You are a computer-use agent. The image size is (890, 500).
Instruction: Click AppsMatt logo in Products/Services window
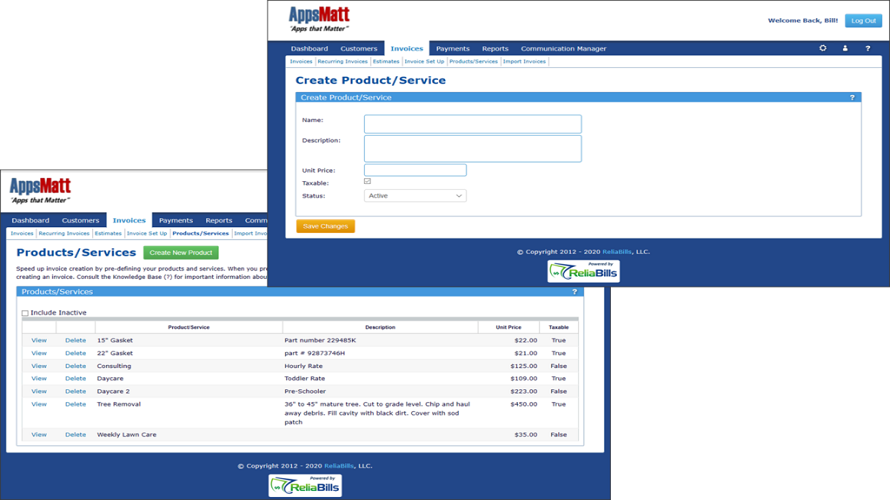(x=40, y=191)
